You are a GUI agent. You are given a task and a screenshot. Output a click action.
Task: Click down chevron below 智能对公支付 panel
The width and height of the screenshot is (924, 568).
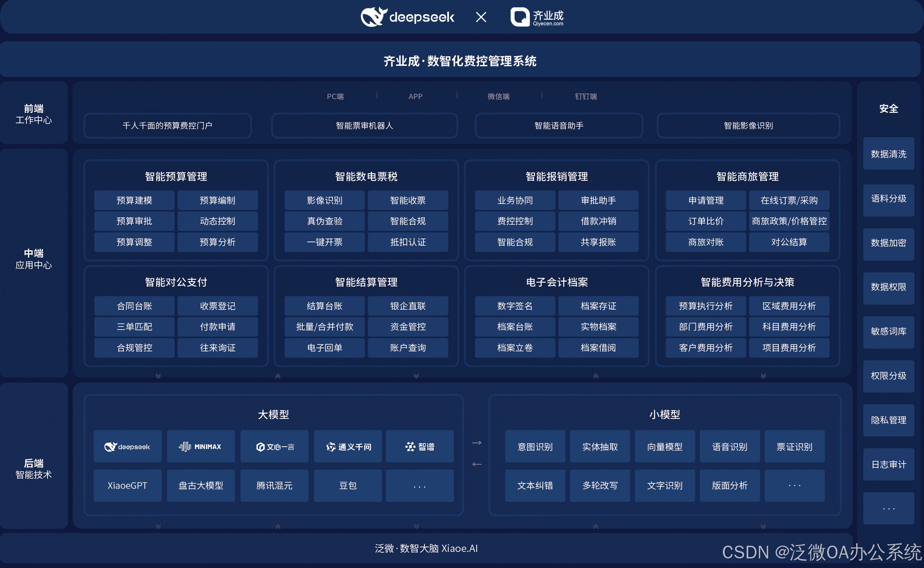tap(158, 376)
